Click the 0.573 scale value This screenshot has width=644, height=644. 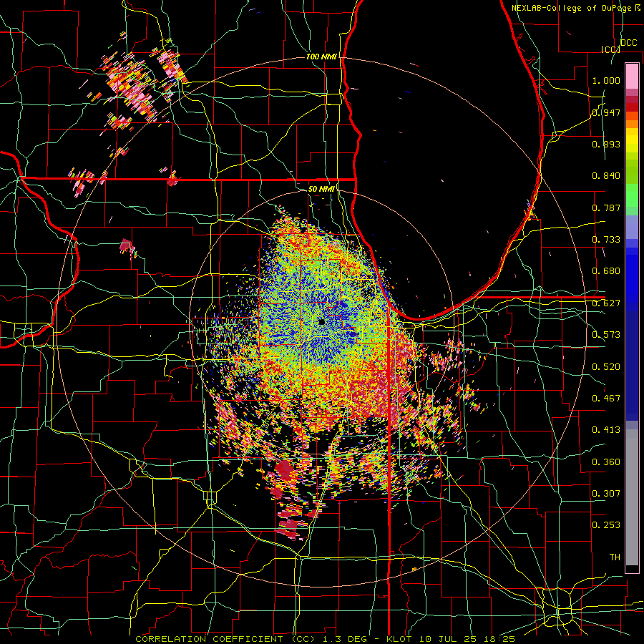606,335
